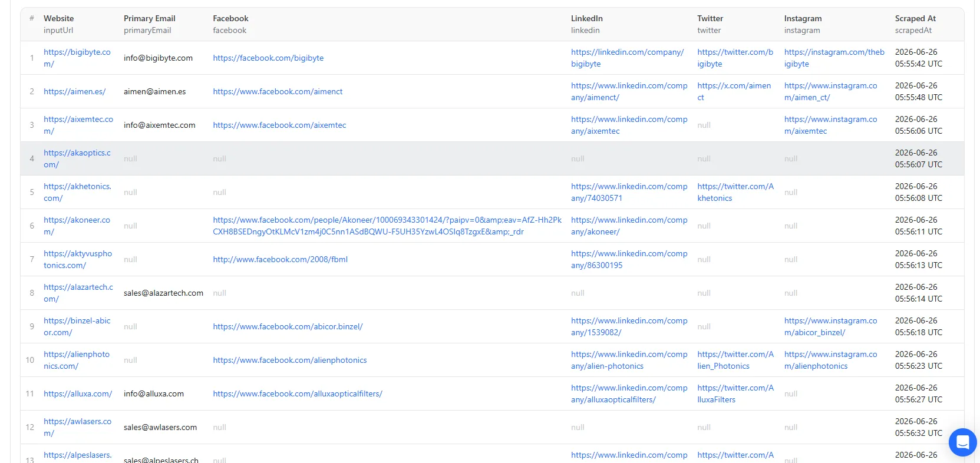
Task: Open twitter.com/bigibyte link
Action: (735, 58)
